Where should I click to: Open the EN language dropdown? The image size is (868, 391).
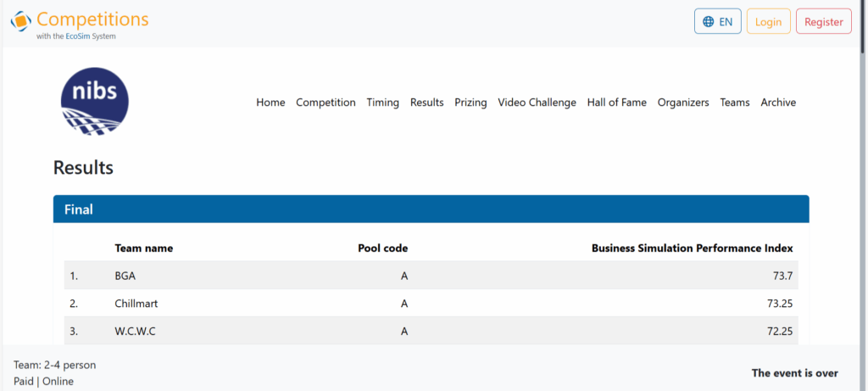click(x=718, y=22)
